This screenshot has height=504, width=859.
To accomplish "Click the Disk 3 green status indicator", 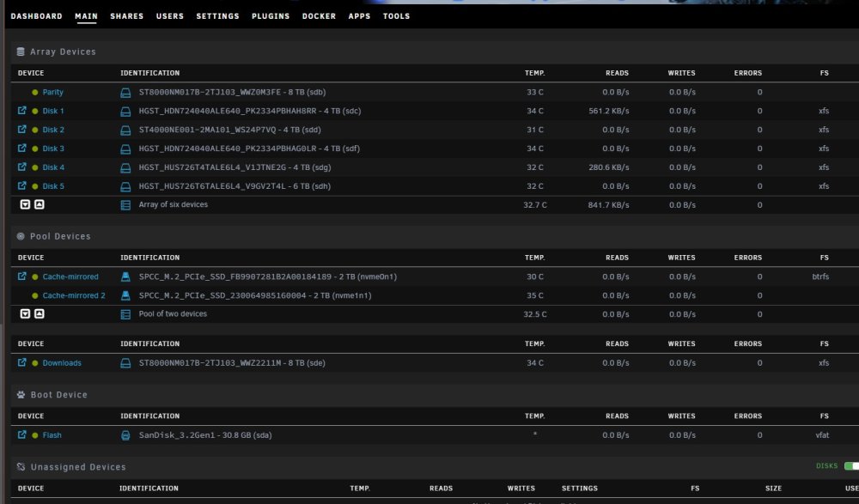I will (35, 149).
